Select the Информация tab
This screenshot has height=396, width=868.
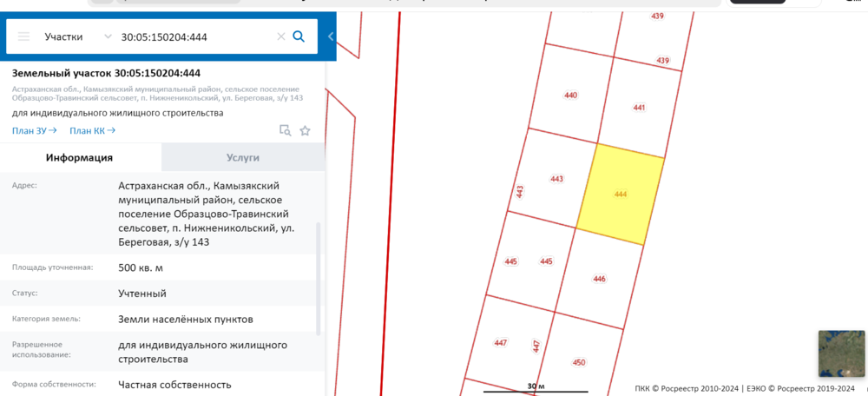(x=80, y=157)
